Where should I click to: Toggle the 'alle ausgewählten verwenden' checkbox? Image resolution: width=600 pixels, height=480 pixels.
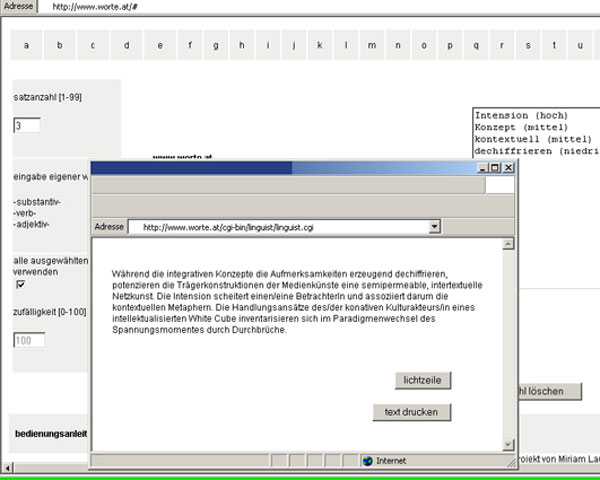click(x=20, y=284)
